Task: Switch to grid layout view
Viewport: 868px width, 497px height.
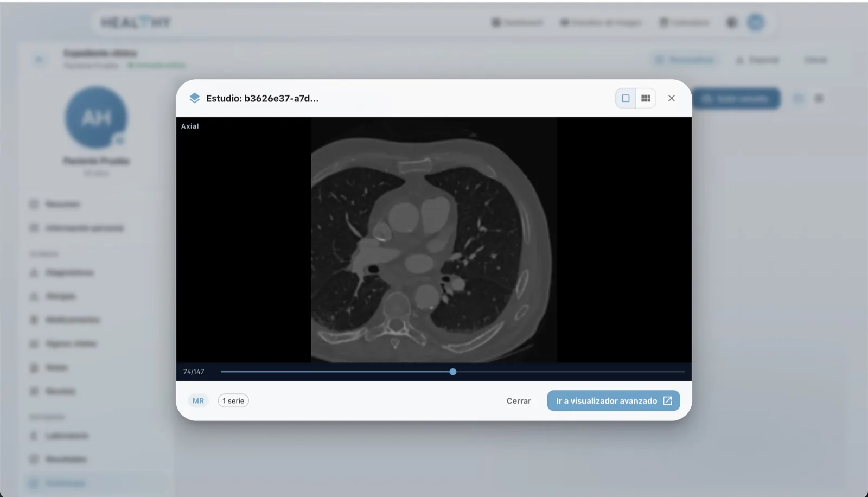Action: pyautogui.click(x=646, y=98)
